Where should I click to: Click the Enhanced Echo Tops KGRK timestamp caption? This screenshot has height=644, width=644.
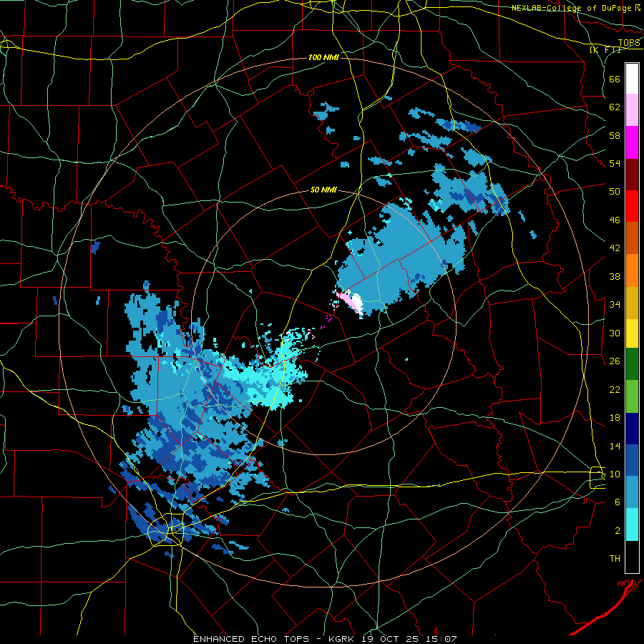tap(325, 639)
